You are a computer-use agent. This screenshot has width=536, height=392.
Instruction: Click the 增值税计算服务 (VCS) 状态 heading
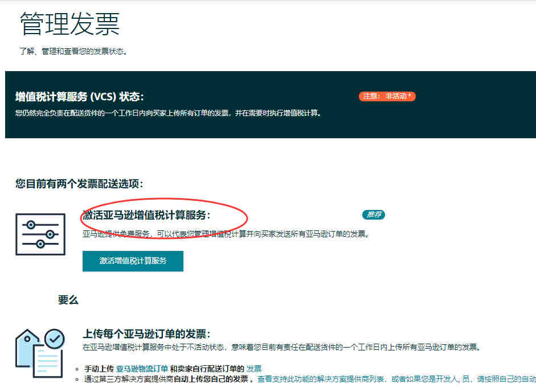tap(79, 97)
